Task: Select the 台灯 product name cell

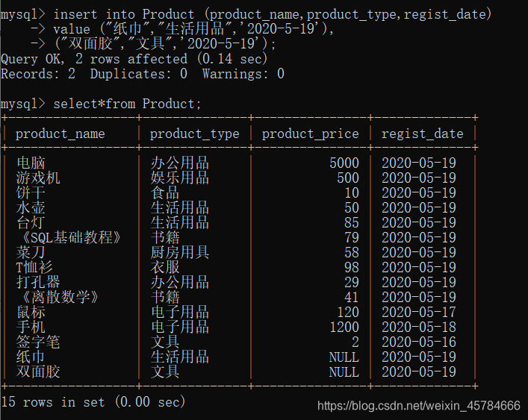Action: click(x=31, y=222)
